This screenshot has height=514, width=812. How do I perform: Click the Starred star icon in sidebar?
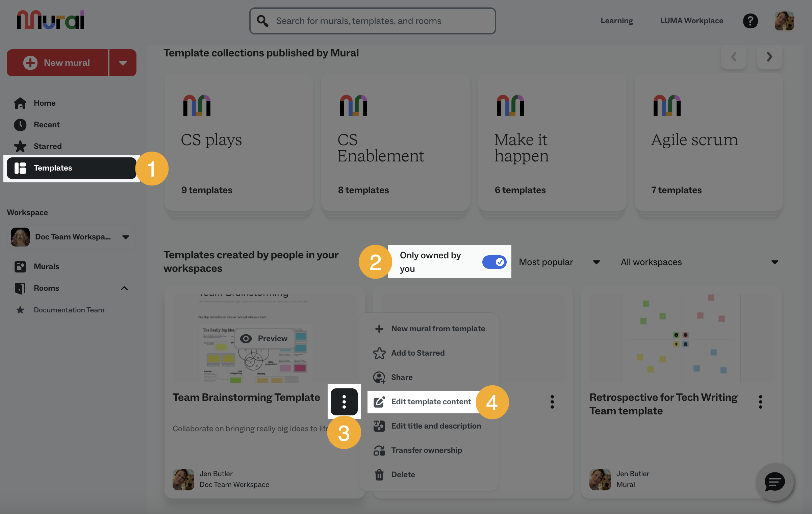(x=20, y=146)
